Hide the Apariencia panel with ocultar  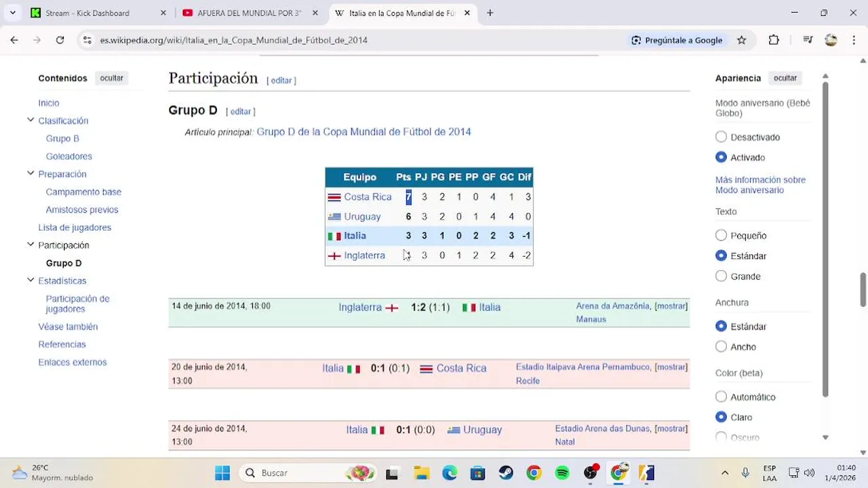coord(785,78)
